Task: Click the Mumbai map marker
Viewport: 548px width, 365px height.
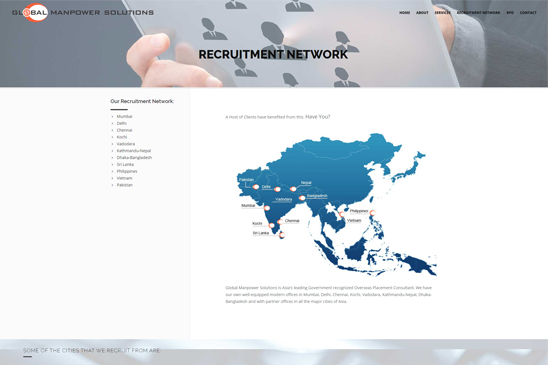Action: point(267,208)
